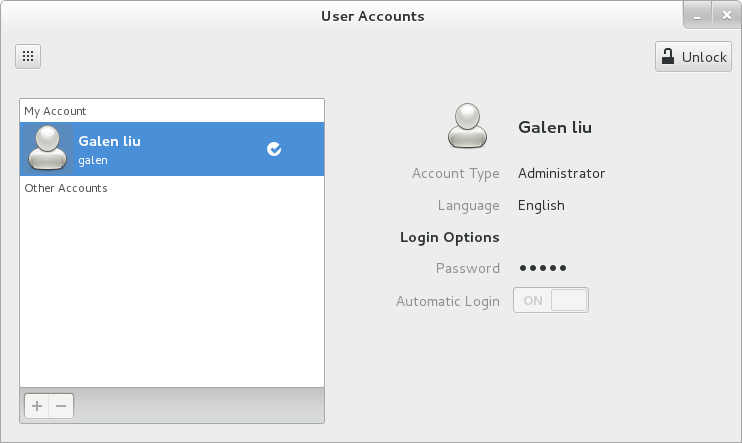The width and height of the screenshot is (742, 443).
Task: Click the Galen liu name heading to edit
Action: coord(555,127)
